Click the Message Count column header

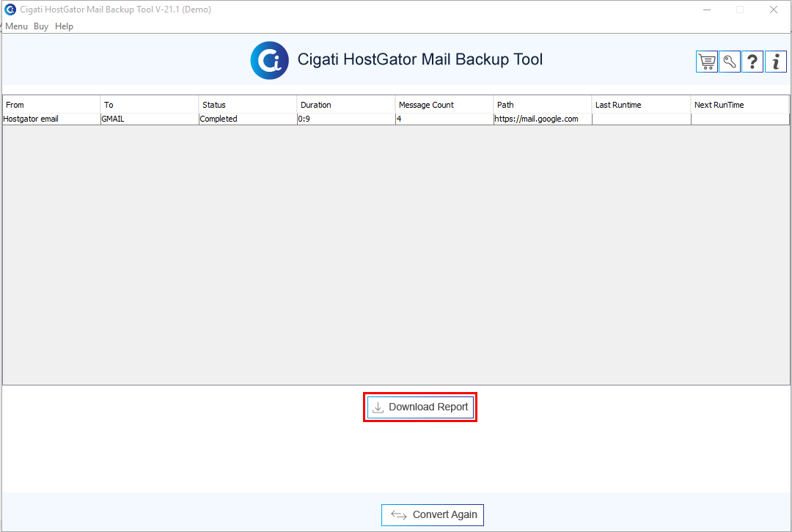coord(444,105)
